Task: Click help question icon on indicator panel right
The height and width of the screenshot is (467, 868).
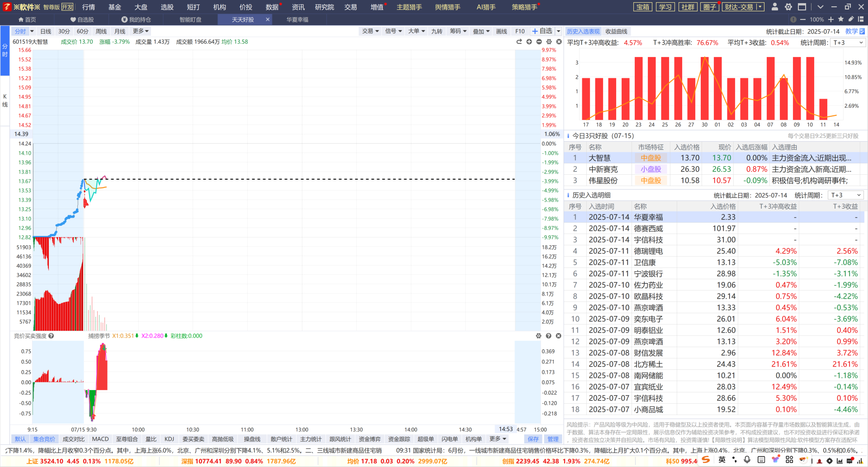Action: 548,336
